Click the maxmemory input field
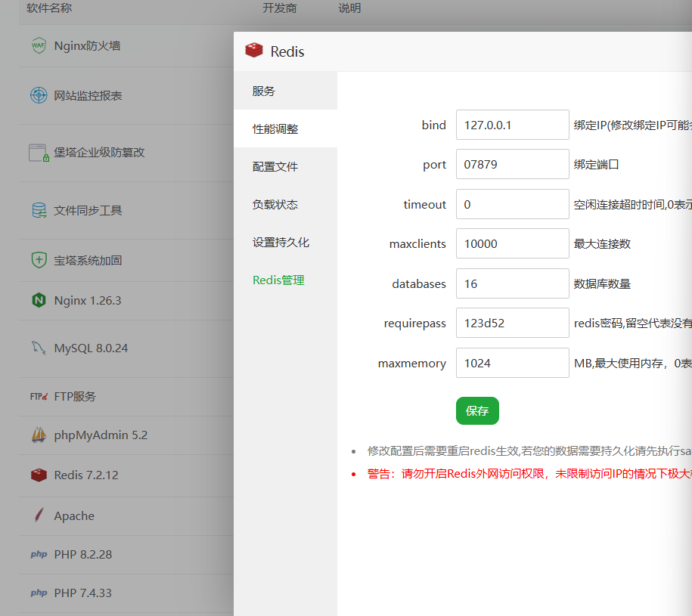The height and width of the screenshot is (616, 692). [512, 364]
